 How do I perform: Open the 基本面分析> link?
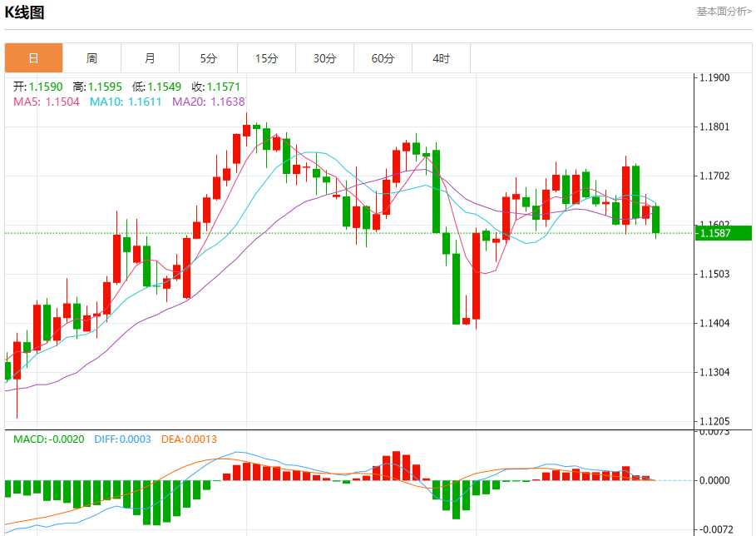pos(724,12)
